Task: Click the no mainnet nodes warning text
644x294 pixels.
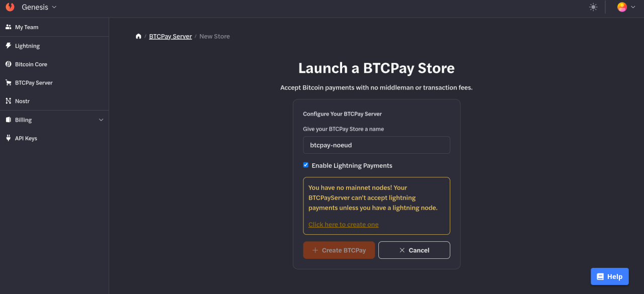Action: [x=373, y=198]
